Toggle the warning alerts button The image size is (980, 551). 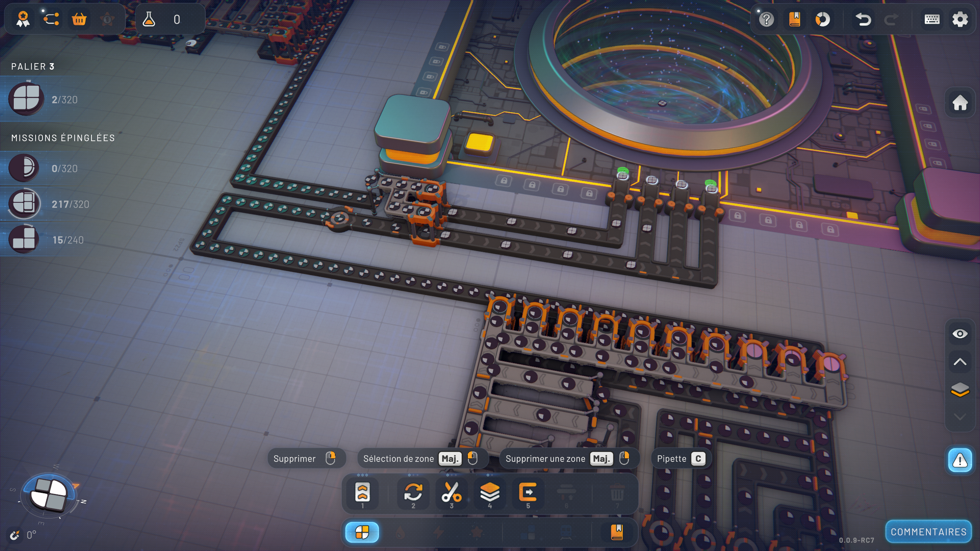coord(960,460)
